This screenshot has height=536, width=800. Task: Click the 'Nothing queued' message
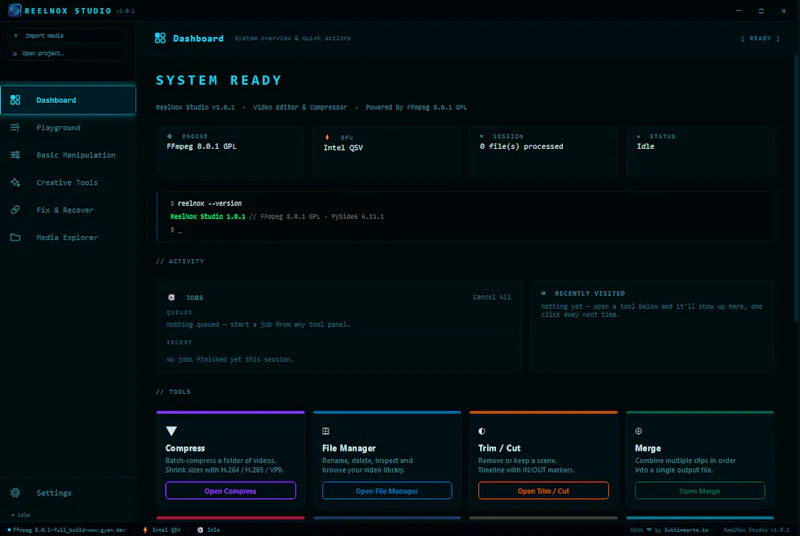258,324
